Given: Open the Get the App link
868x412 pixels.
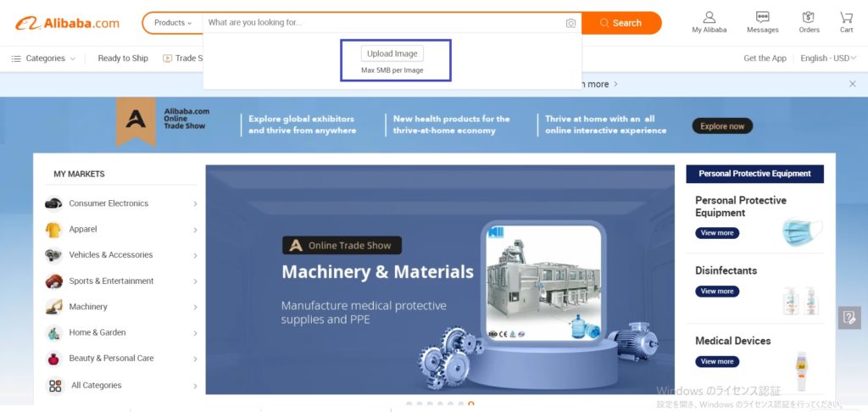Looking at the screenshot, I should pyautogui.click(x=765, y=58).
